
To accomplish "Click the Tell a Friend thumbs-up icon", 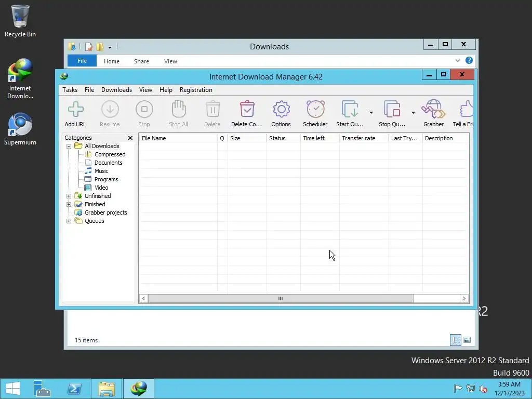I will click(x=466, y=109).
